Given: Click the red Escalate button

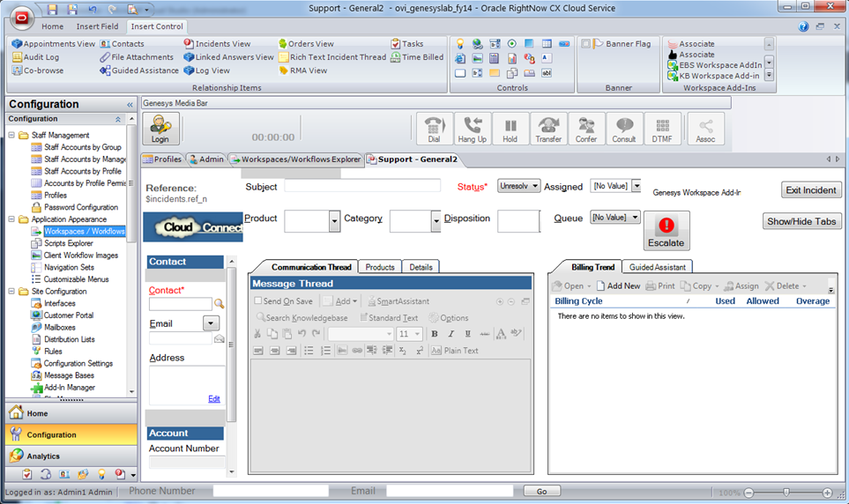Looking at the screenshot, I should coord(667,231).
